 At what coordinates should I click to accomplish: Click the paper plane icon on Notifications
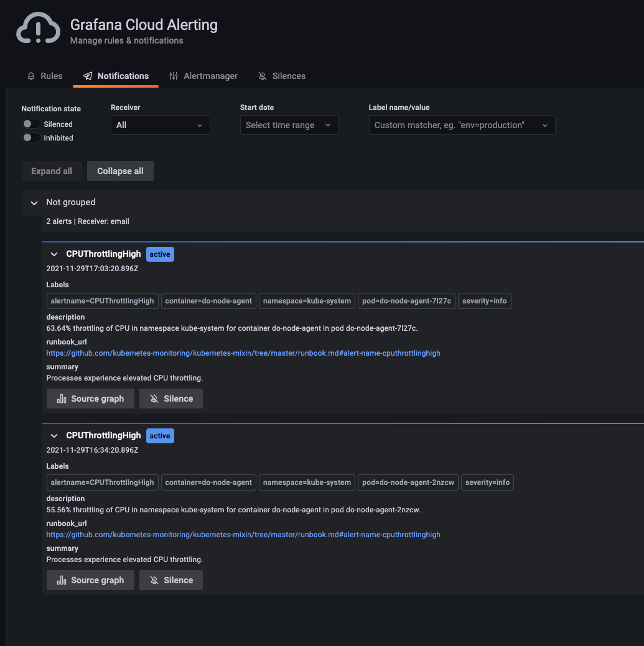coord(88,76)
